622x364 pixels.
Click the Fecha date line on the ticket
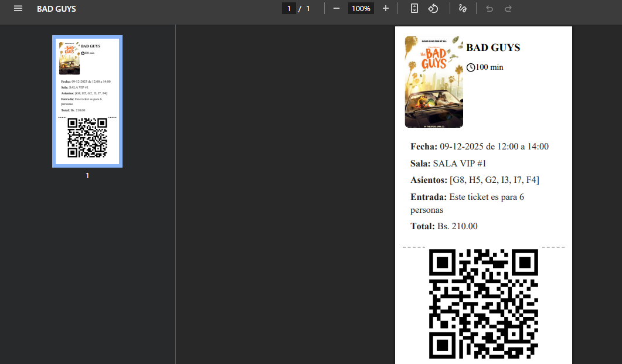point(478,147)
